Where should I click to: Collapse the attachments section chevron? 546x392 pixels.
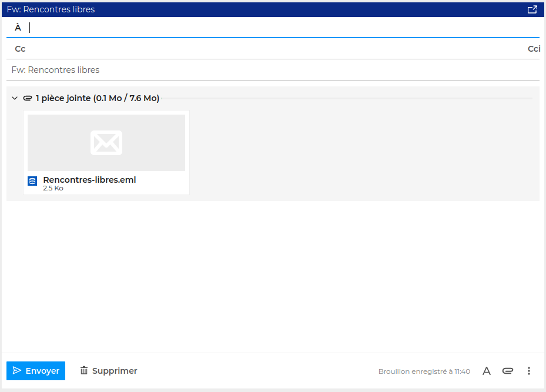tap(15, 98)
